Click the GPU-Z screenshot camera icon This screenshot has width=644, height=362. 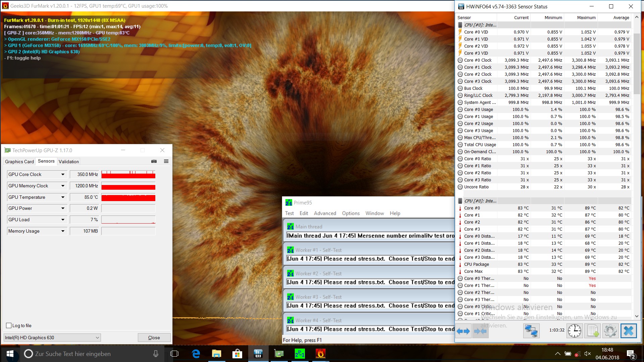154,162
